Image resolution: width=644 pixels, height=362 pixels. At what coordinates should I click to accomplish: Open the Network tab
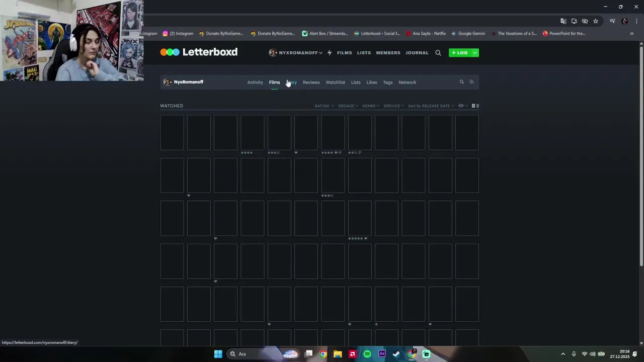[x=407, y=82]
